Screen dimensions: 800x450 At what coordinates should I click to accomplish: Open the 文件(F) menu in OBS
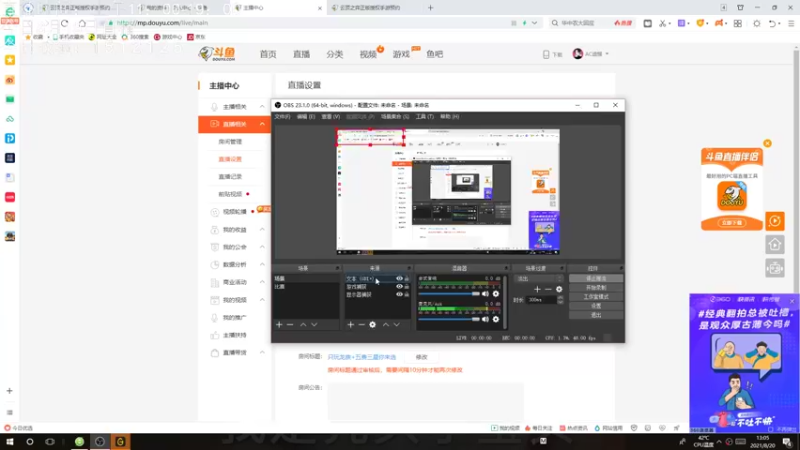coord(282,117)
